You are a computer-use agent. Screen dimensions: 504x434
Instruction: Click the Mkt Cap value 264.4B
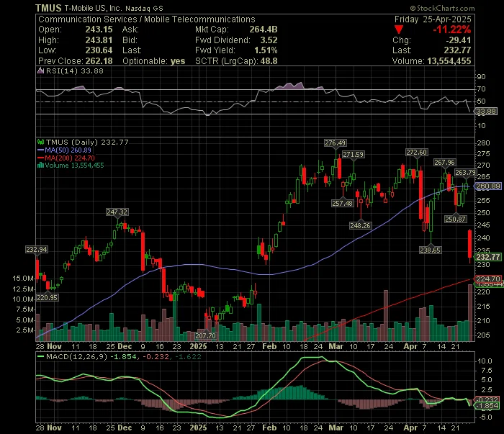pyautogui.click(x=264, y=30)
